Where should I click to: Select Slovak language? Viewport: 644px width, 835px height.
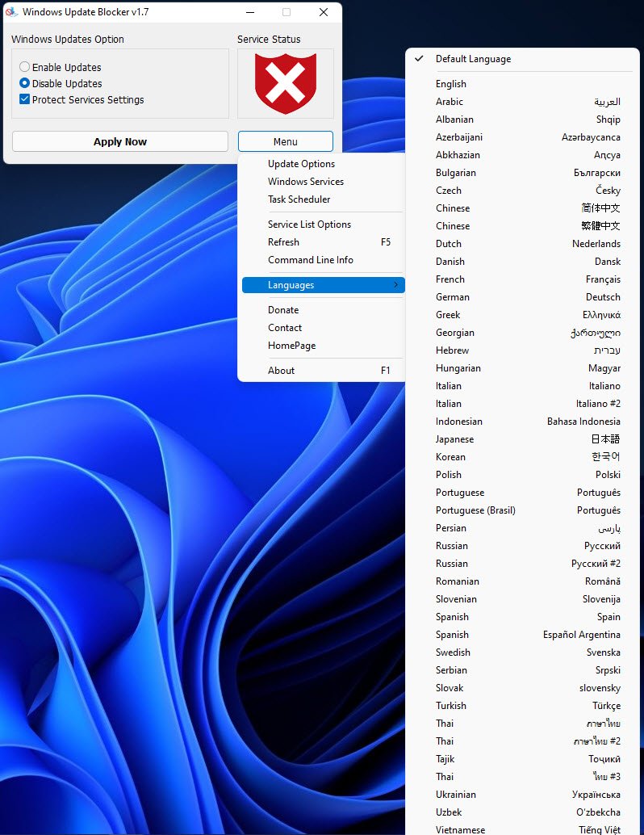pyautogui.click(x=522, y=688)
